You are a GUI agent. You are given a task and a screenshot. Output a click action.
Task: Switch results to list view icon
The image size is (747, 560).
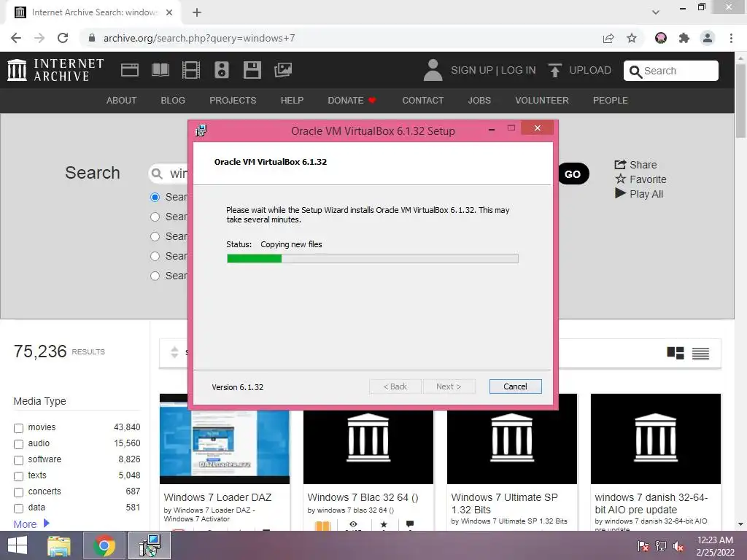[x=700, y=353]
